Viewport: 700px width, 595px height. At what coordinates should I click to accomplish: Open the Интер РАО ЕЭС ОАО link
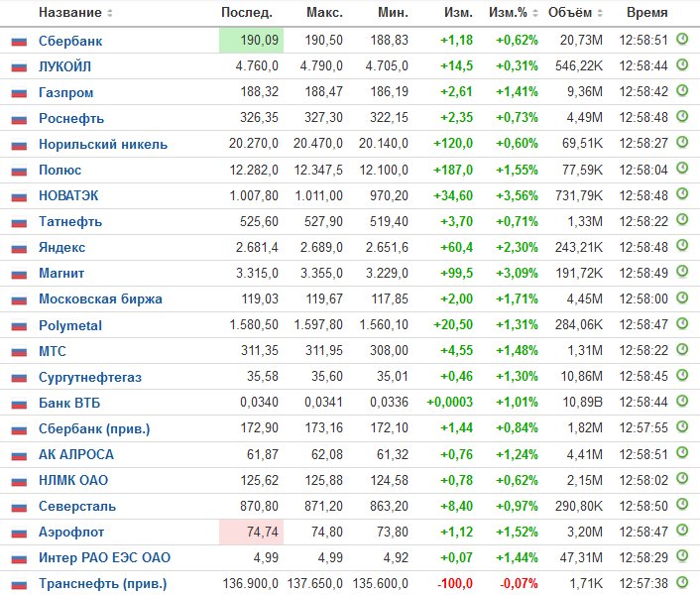(104, 557)
